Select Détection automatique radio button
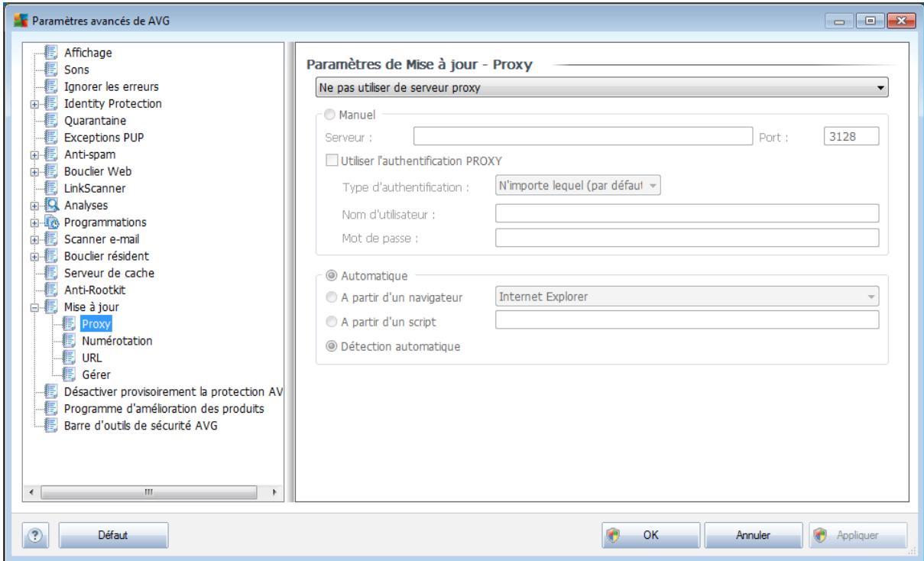The height and width of the screenshot is (561, 924). click(x=331, y=346)
